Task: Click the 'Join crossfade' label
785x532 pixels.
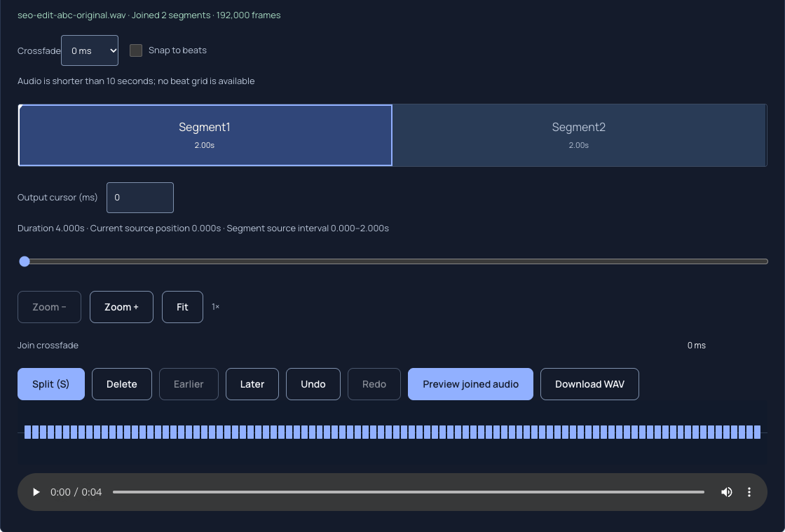Action: coord(48,346)
